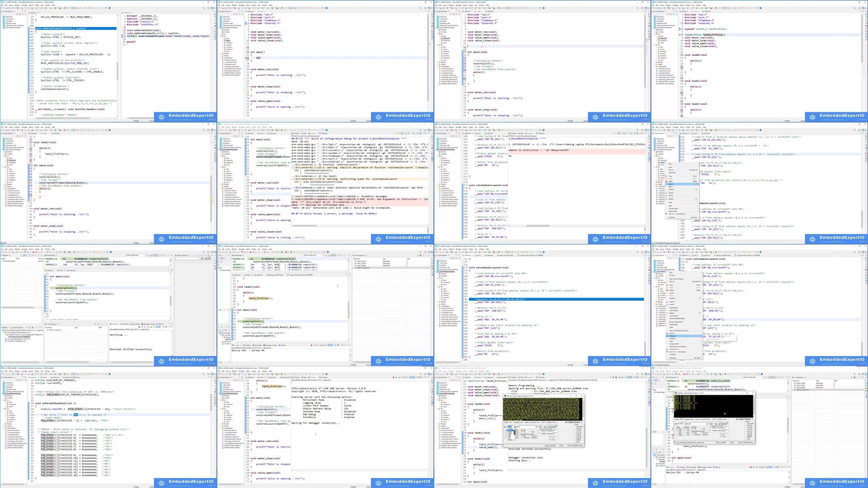The image size is (868, 488).
Task: Click Project Explorer Collapse All icon, Open With menu frame
Action: pyautogui.click(x=668, y=136)
